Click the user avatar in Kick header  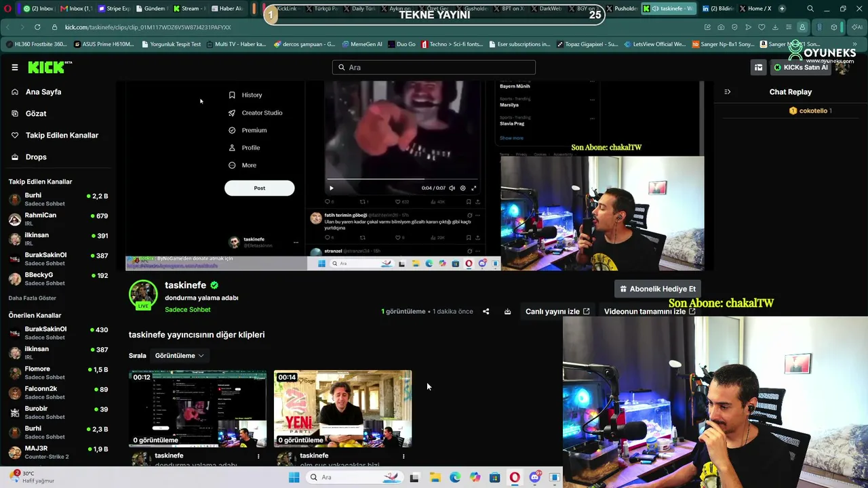842,67
